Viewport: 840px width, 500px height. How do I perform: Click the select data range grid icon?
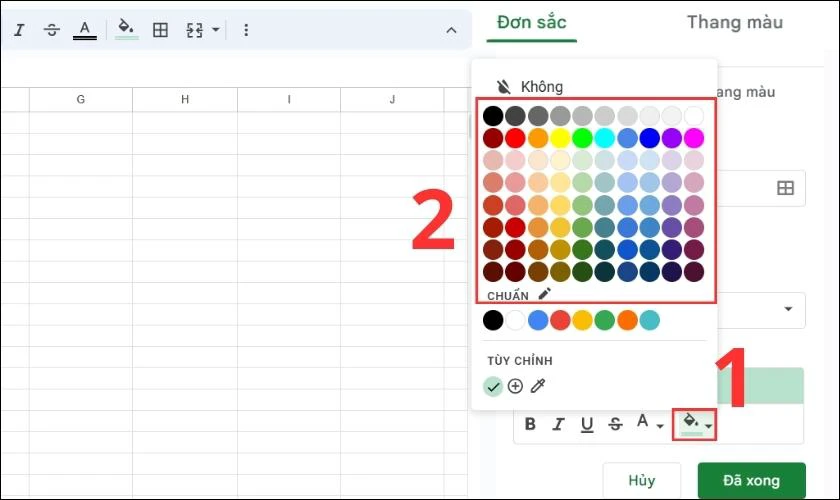[x=785, y=188]
